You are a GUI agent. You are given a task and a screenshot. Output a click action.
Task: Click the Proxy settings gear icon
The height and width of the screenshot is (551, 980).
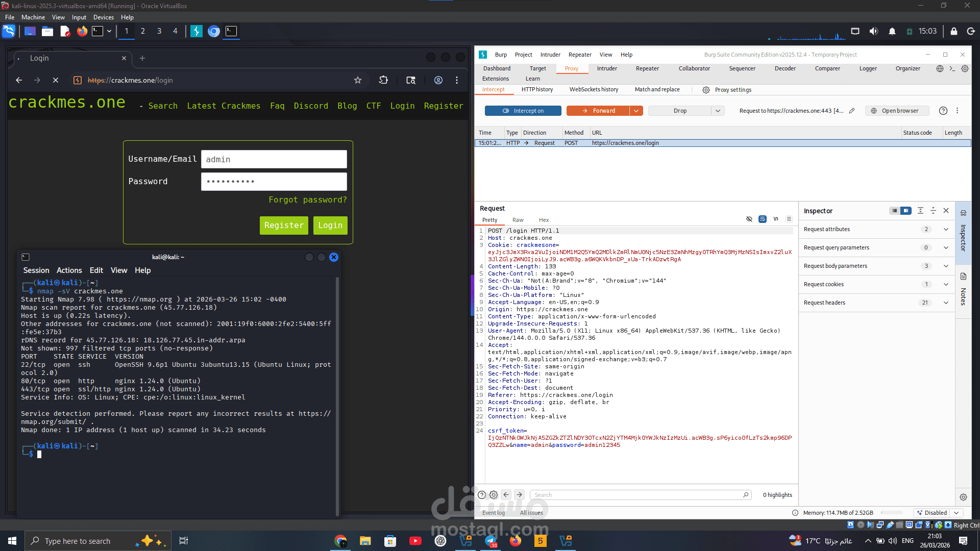click(706, 90)
